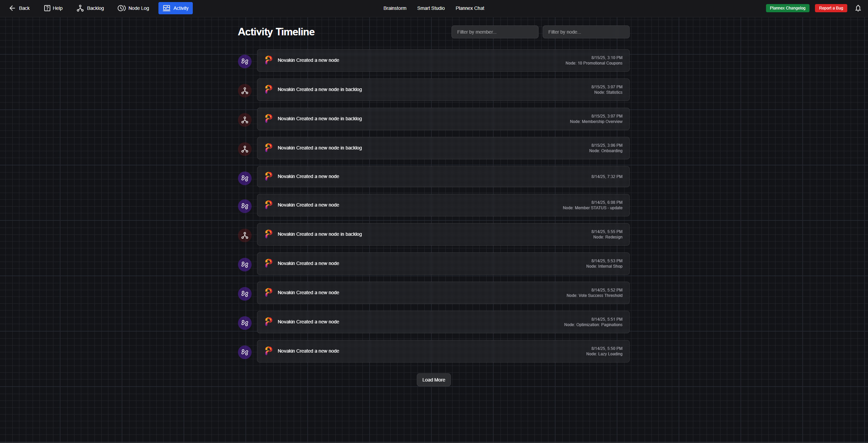
Task: Click Novakin's avatar on the Member STATUS update entry
Action: point(269,205)
